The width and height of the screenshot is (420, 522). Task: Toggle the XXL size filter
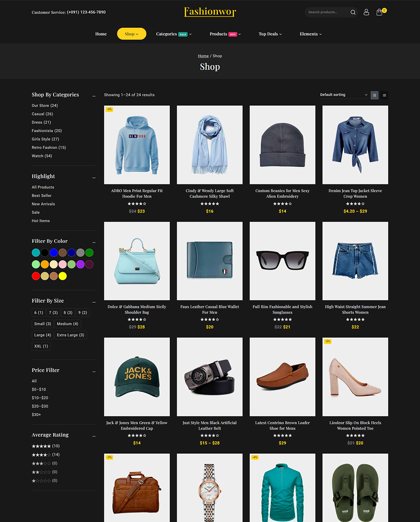(41, 346)
